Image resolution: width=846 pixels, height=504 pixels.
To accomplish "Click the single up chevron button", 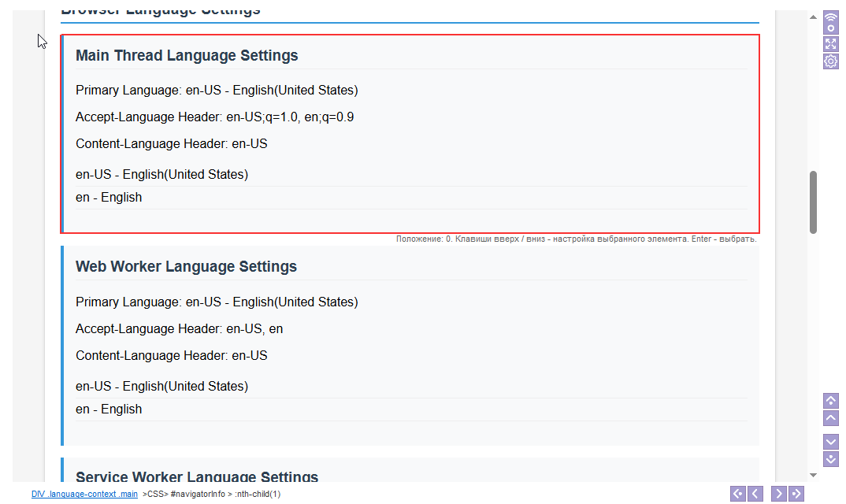I will 830,418.
